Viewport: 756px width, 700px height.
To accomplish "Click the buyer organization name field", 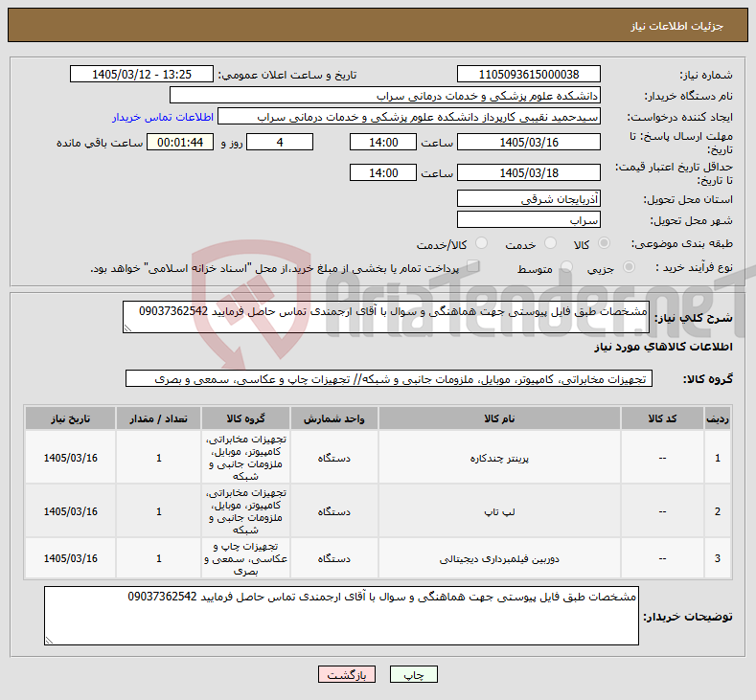I will click(x=385, y=96).
